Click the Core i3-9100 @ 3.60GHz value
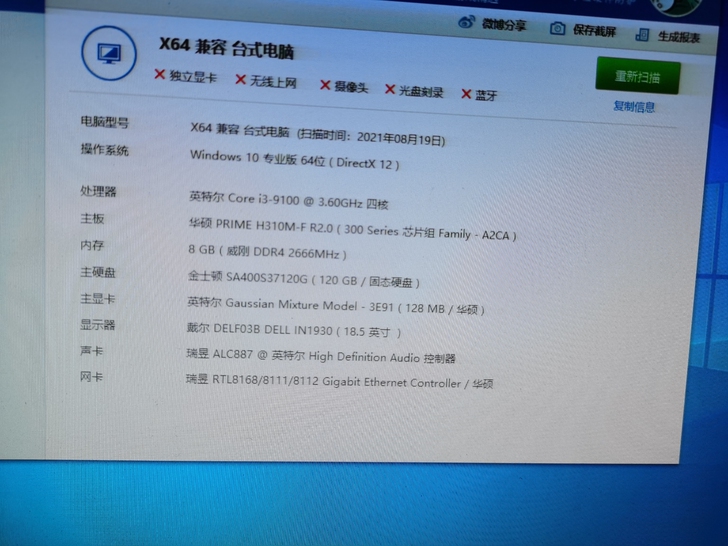 coord(289,200)
